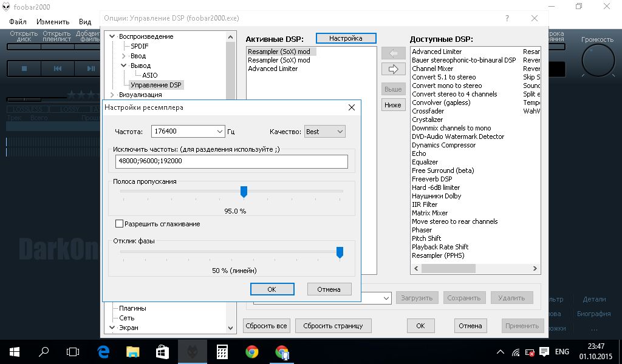Close the Настройки ресемплера dialog
The width and height of the screenshot is (622, 364).
352,107
